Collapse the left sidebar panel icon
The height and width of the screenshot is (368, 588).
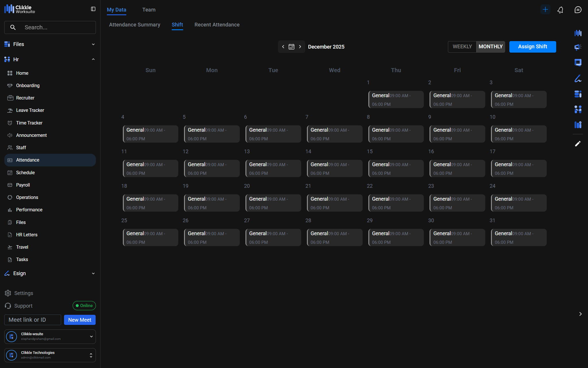click(93, 9)
